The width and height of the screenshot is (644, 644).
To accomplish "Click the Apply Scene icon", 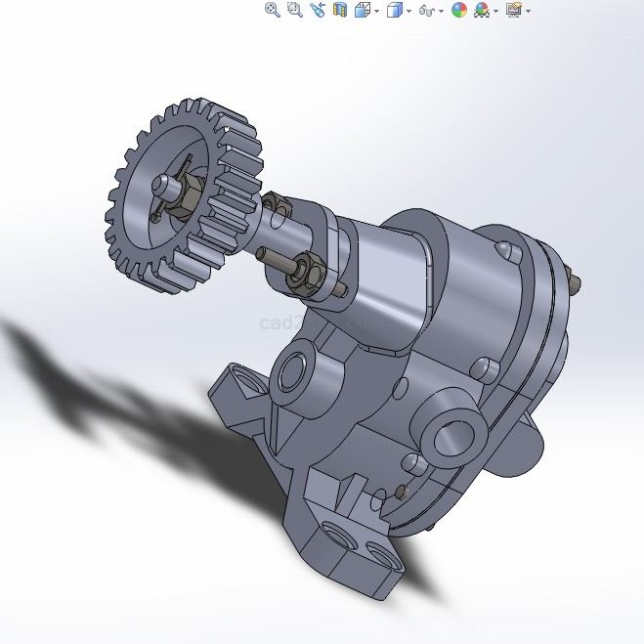I will (x=482, y=10).
